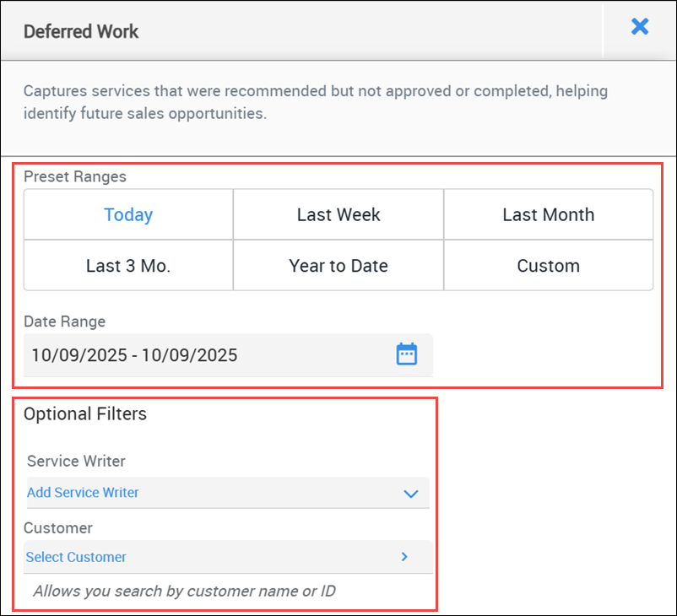Enable the Last Week preset range

point(338,214)
